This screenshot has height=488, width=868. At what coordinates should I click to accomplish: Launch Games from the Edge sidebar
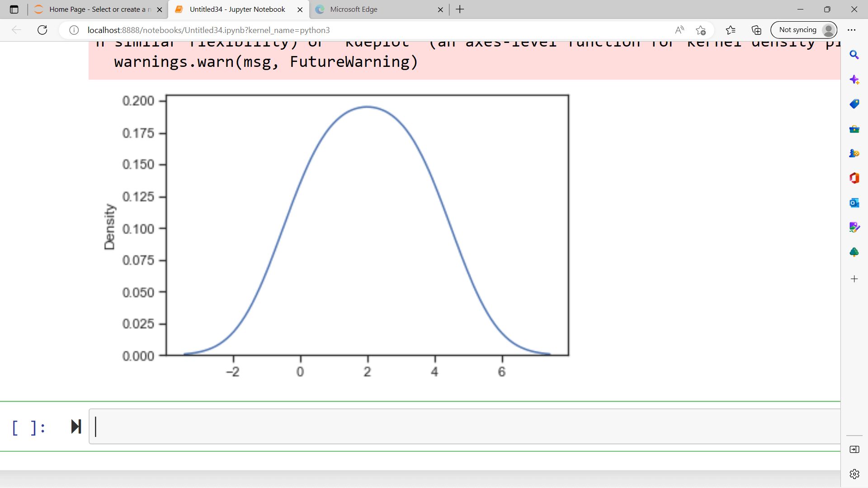click(x=855, y=153)
